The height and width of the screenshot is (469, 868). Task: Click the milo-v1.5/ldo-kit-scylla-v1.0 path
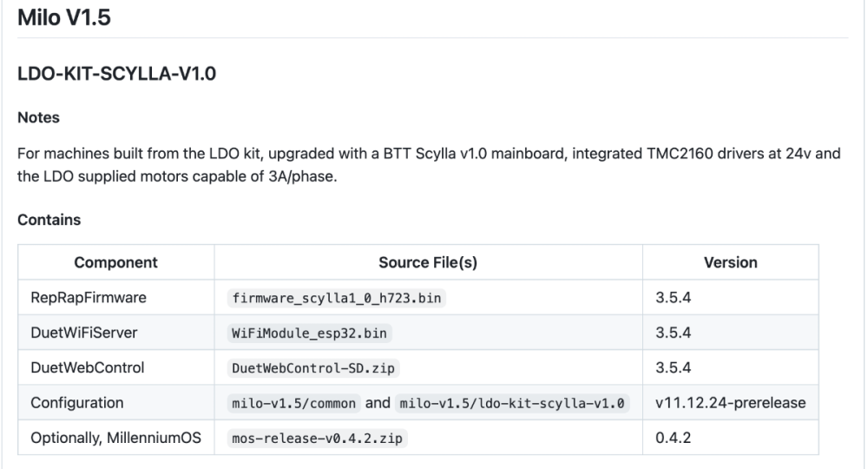tap(512, 403)
